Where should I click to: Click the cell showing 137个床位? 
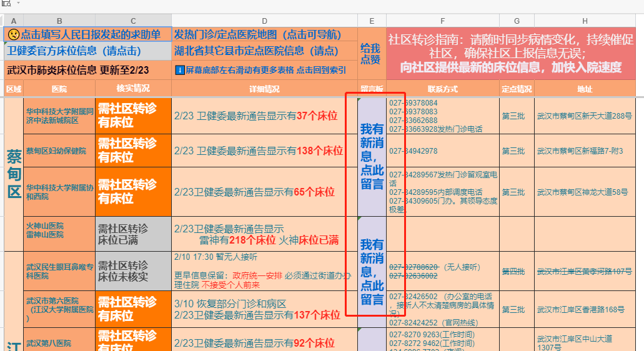264,309
